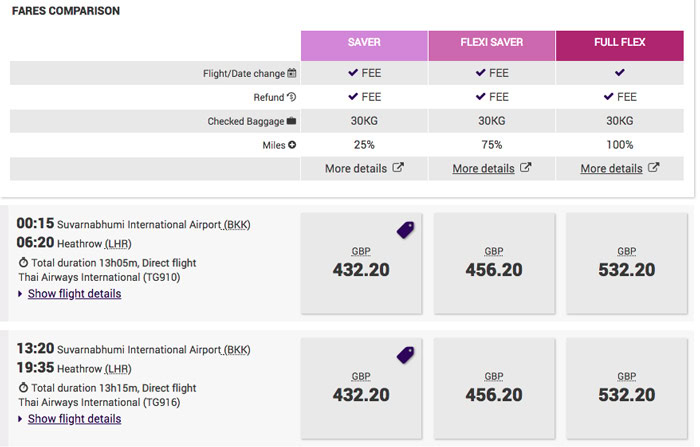Click the Miles plus circle icon
The image size is (700, 447).
(292, 145)
